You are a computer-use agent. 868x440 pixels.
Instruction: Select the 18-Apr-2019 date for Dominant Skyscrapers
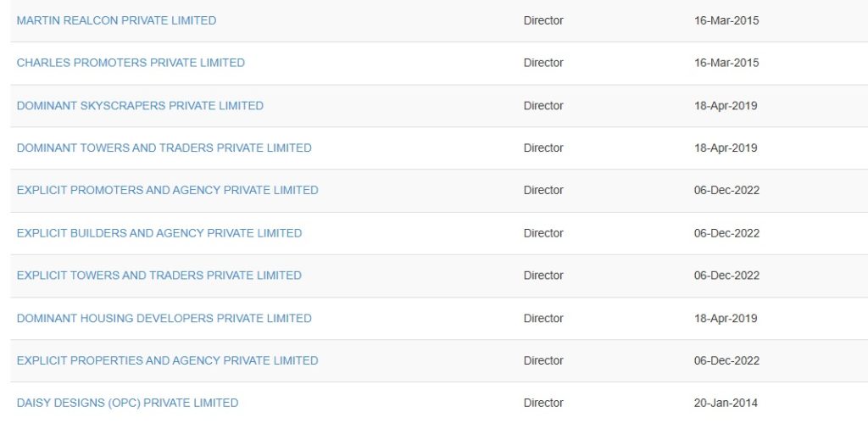726,106
